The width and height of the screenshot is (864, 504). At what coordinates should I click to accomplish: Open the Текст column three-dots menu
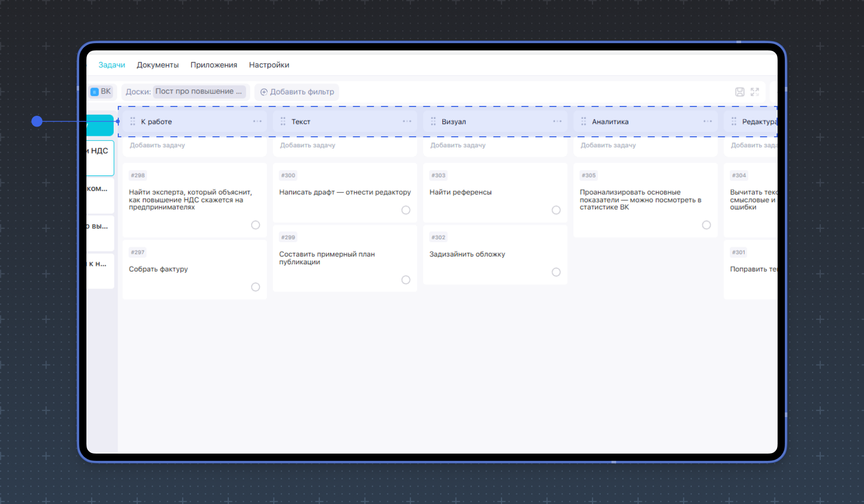point(407,121)
